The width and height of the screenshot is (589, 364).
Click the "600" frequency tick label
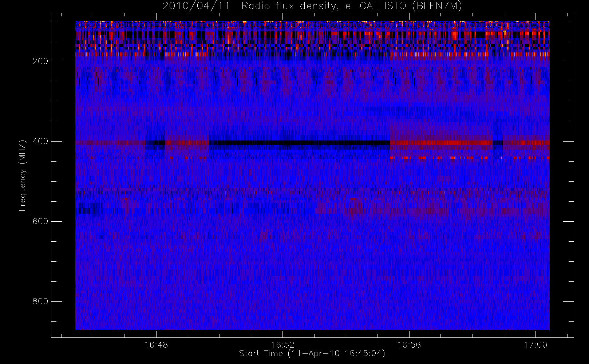40,221
